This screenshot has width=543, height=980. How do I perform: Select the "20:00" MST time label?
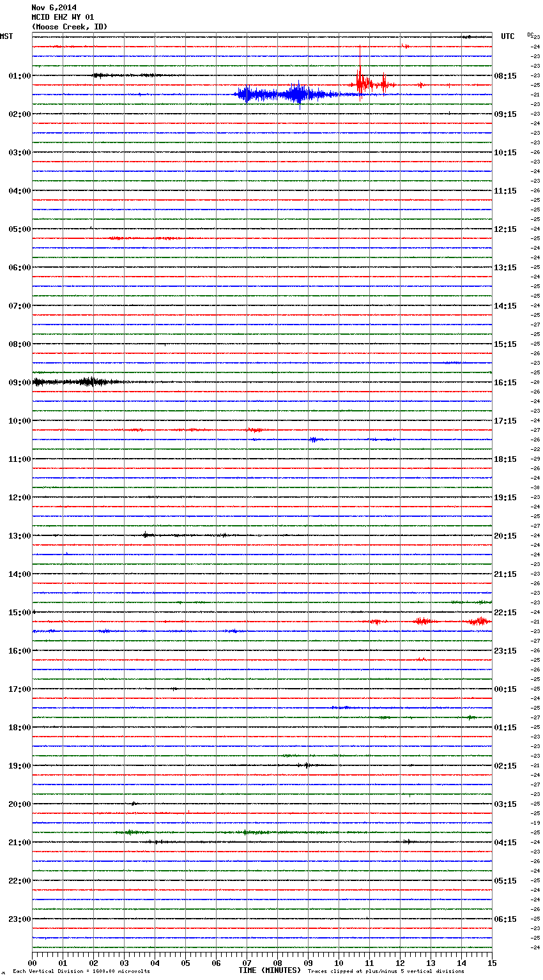coord(20,804)
